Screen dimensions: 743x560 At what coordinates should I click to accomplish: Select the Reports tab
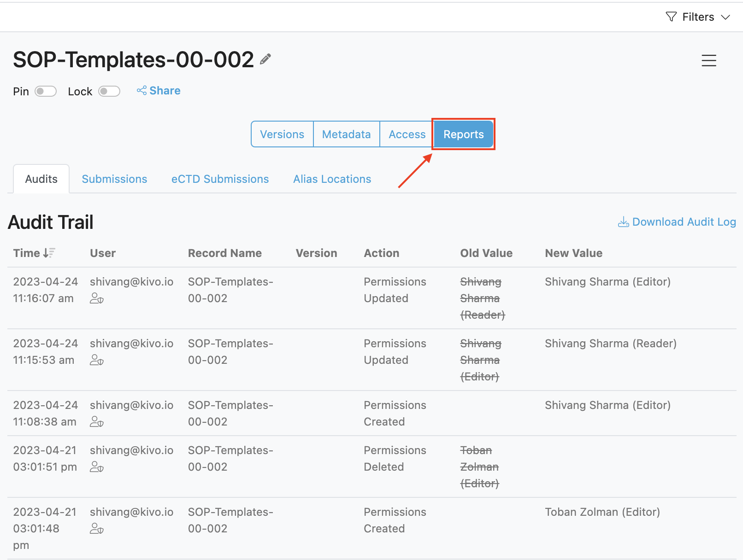pyautogui.click(x=464, y=134)
